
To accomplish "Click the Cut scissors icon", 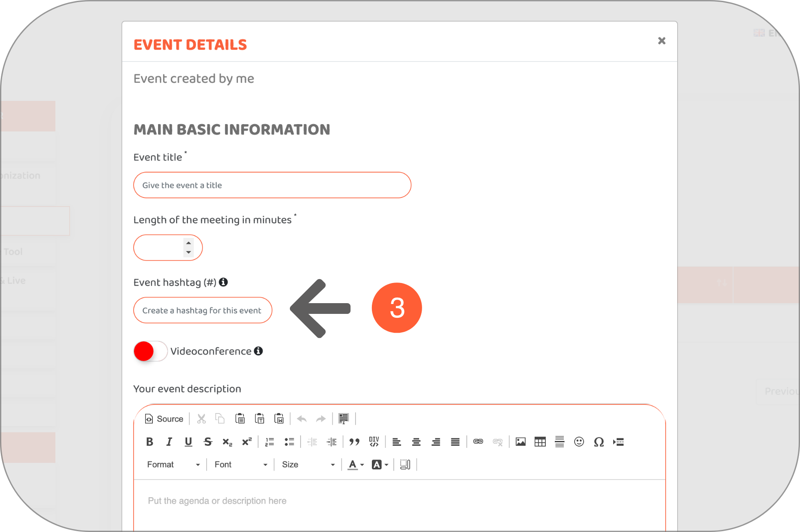I will (x=201, y=419).
